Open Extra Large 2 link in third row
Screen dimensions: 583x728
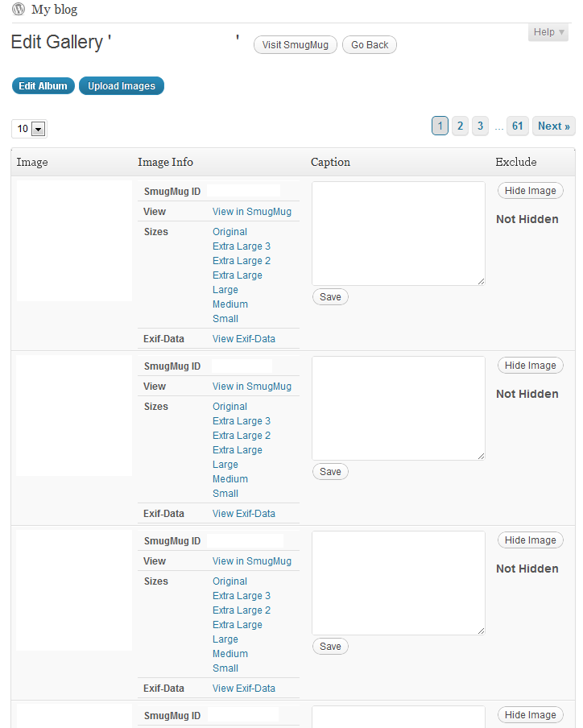click(242, 610)
